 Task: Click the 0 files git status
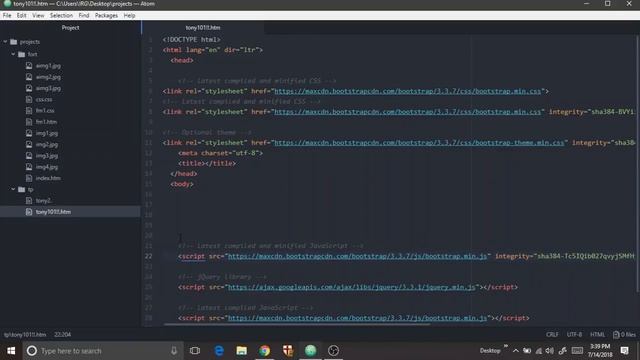[x=624, y=335]
